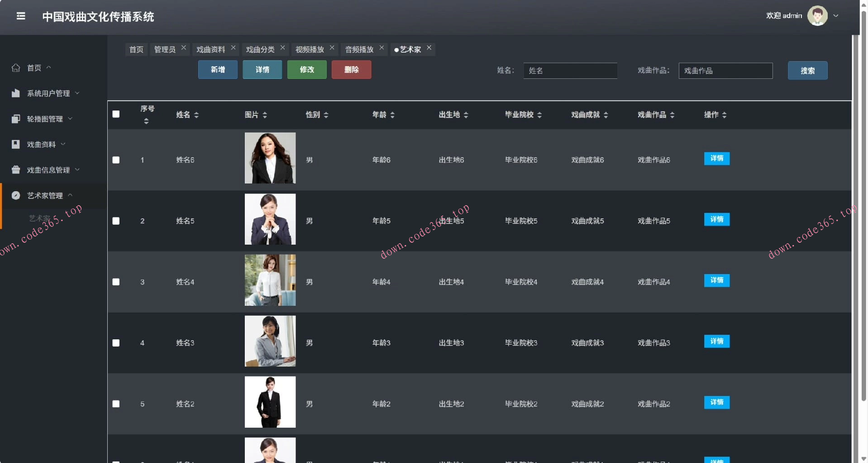The height and width of the screenshot is (463, 868).
Task: Click the 戏曲资料 sidebar icon
Action: pyautogui.click(x=16, y=145)
